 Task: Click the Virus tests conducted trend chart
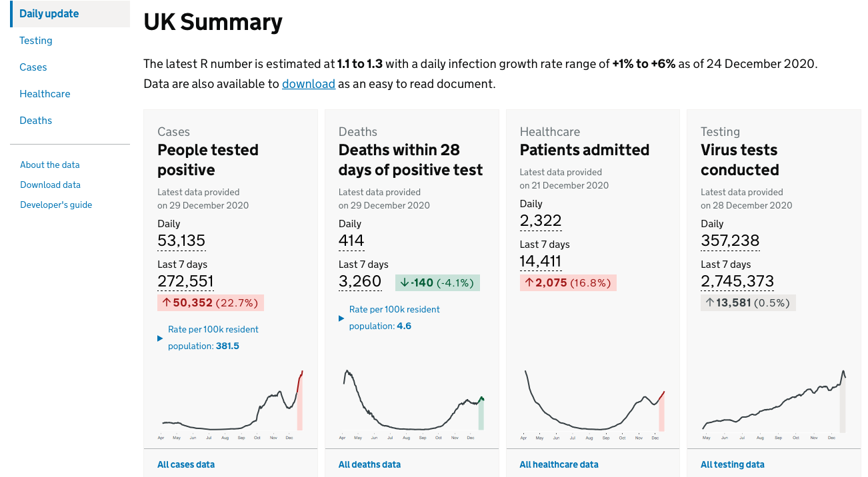(x=774, y=404)
